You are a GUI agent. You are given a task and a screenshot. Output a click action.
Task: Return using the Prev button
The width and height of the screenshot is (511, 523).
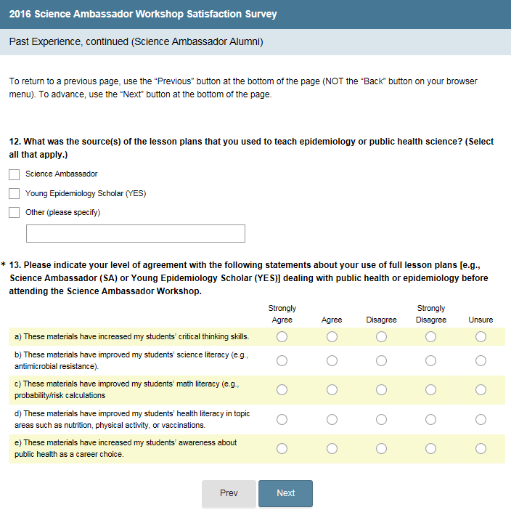pos(229,493)
